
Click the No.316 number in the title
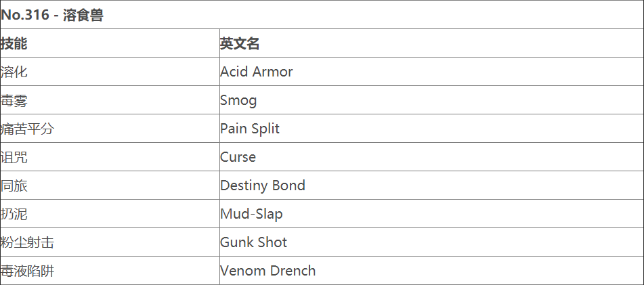pyautogui.click(x=24, y=15)
